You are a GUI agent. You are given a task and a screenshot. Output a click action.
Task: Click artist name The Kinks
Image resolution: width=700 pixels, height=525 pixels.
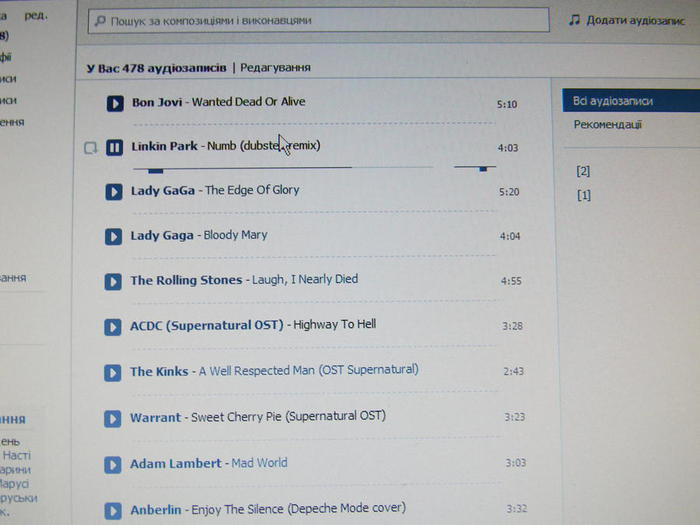[159, 371]
